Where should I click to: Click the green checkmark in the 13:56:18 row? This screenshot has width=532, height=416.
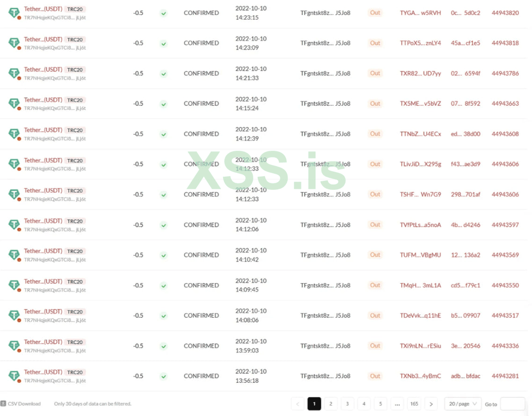tap(163, 376)
